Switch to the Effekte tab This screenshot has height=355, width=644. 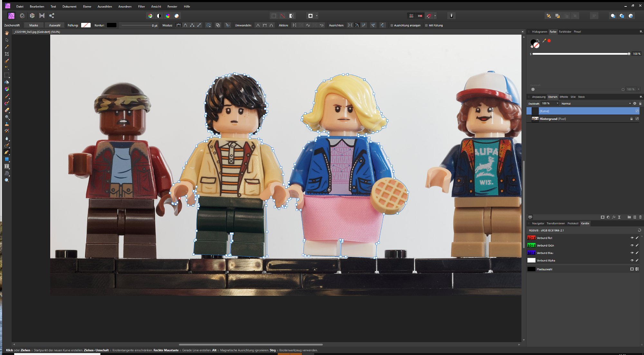click(563, 97)
